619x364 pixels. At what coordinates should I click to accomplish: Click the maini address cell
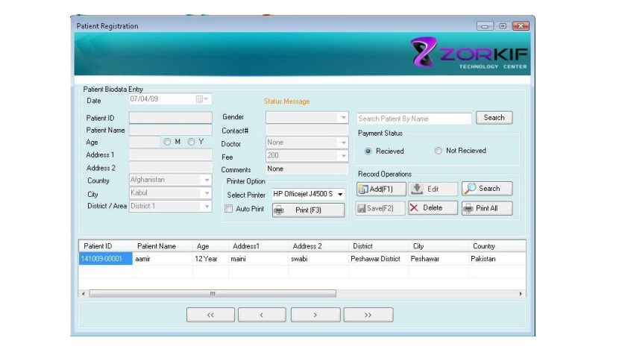(x=259, y=259)
